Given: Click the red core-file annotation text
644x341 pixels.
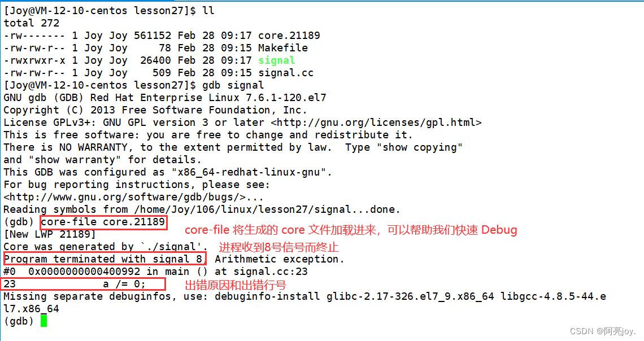Looking at the screenshot, I should [351, 230].
